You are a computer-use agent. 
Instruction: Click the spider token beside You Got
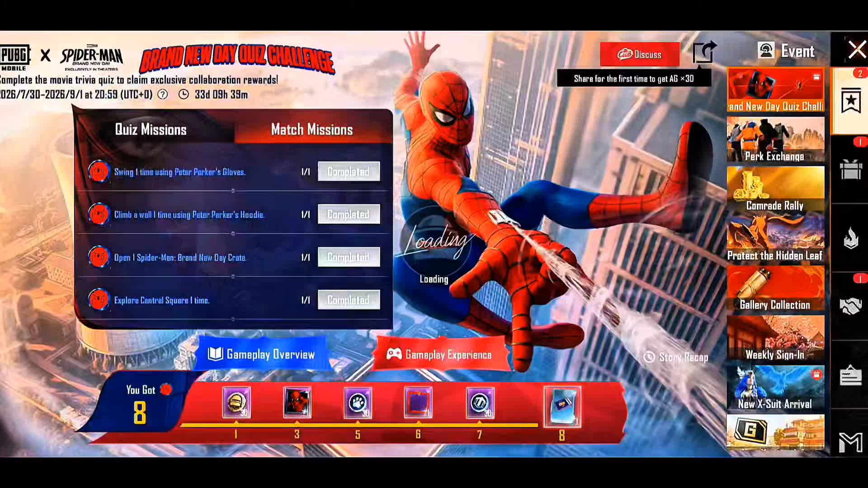166,389
